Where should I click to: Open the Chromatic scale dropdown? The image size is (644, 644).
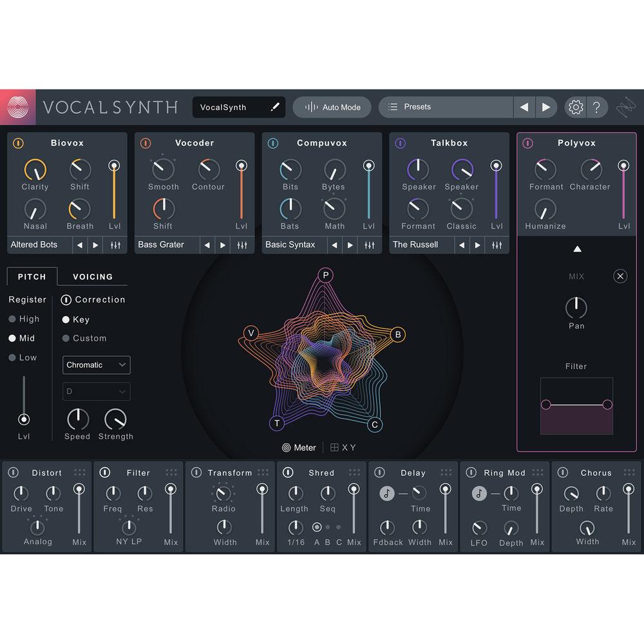(96, 365)
